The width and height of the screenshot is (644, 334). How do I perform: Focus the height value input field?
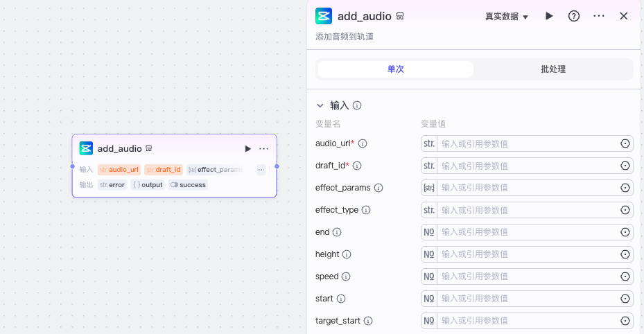click(x=528, y=254)
